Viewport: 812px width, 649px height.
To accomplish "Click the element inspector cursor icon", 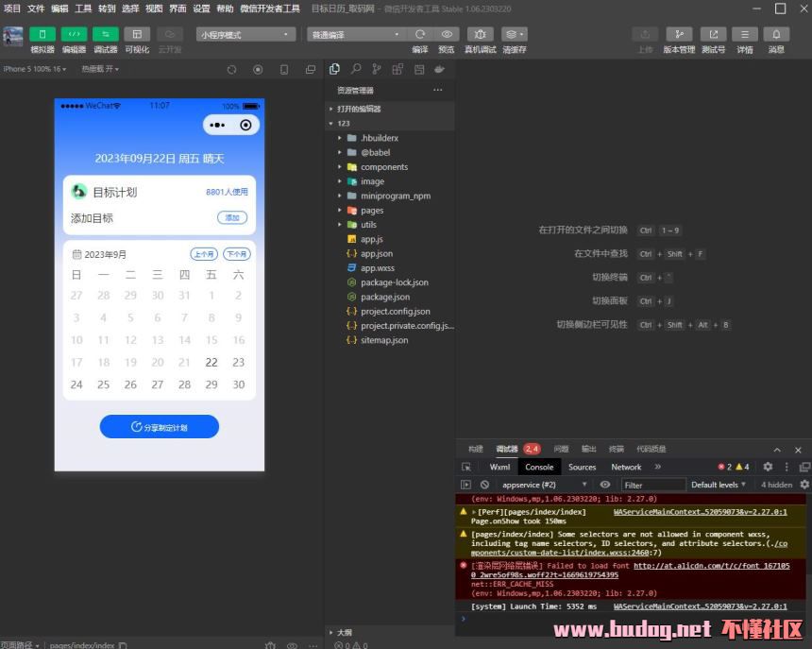I will 466,468.
